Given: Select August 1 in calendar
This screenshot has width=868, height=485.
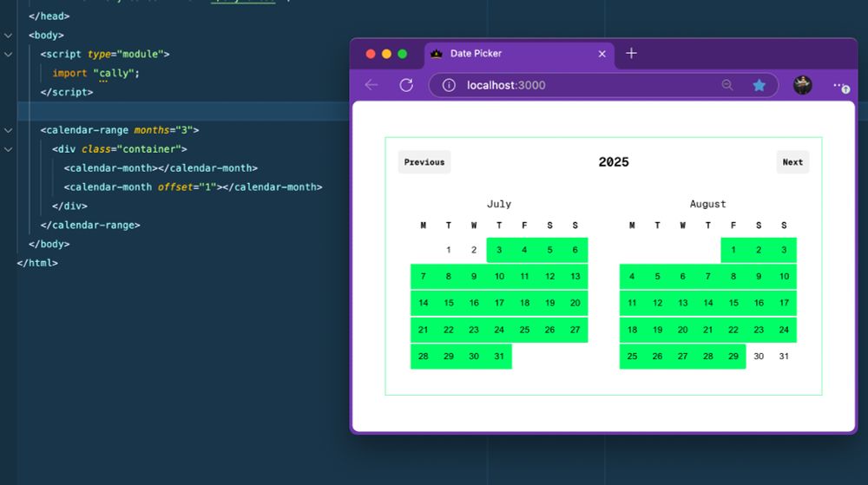Looking at the screenshot, I should click(733, 250).
